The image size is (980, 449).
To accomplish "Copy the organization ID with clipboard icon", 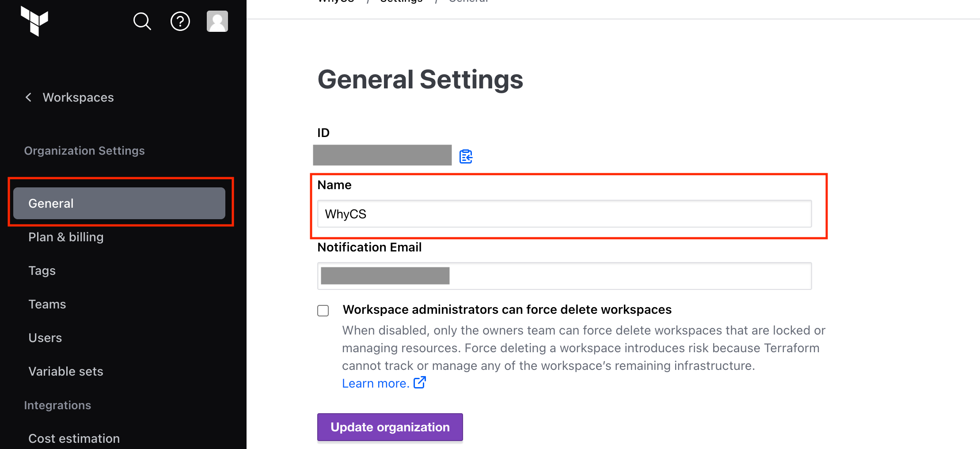I will click(466, 156).
